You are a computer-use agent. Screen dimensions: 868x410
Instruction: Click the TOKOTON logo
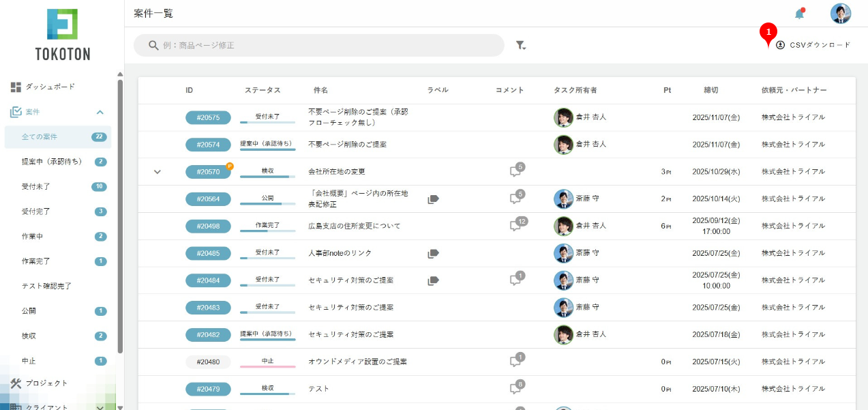click(x=62, y=34)
